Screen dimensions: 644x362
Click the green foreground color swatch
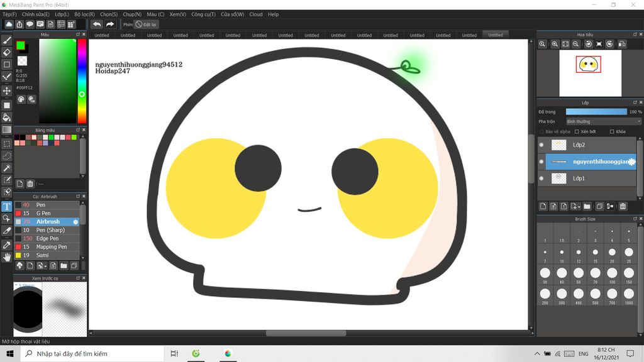click(21, 45)
